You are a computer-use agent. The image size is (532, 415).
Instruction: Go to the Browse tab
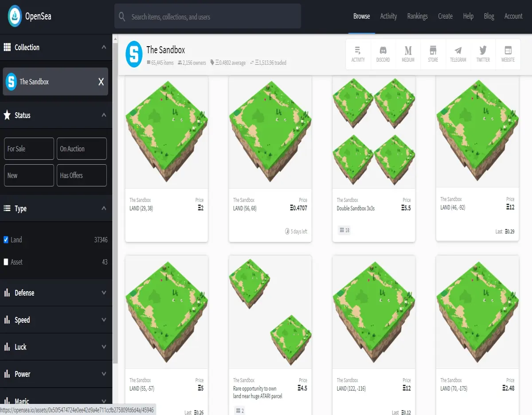tap(362, 16)
